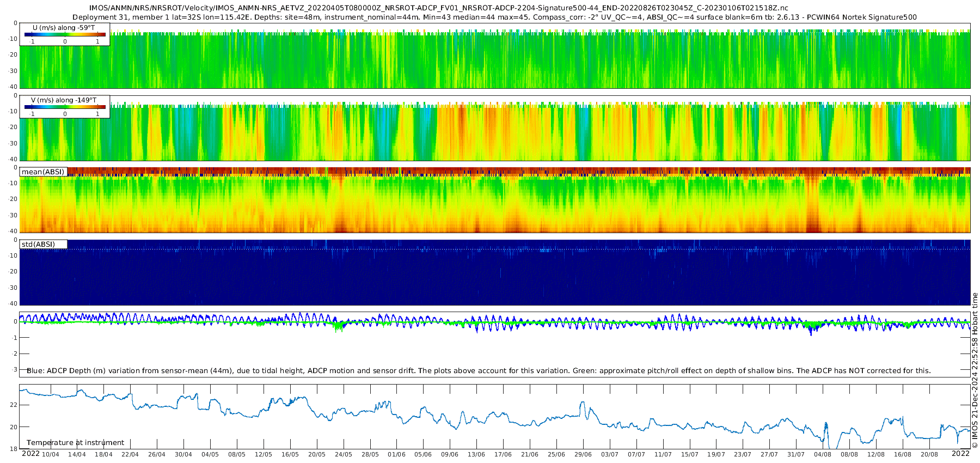Click the 'U (m/s) along -59°T' title
Viewport: 980px width, 463px height.
click(64, 27)
